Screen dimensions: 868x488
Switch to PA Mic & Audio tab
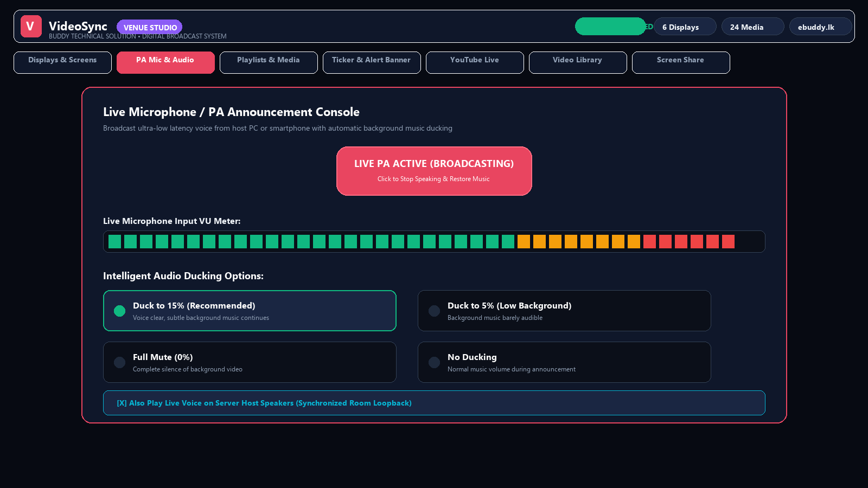point(165,62)
